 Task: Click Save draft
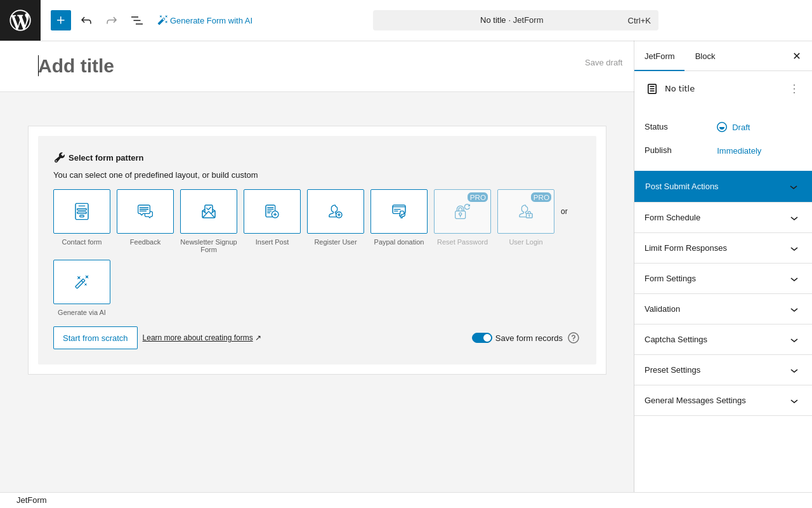coord(604,62)
